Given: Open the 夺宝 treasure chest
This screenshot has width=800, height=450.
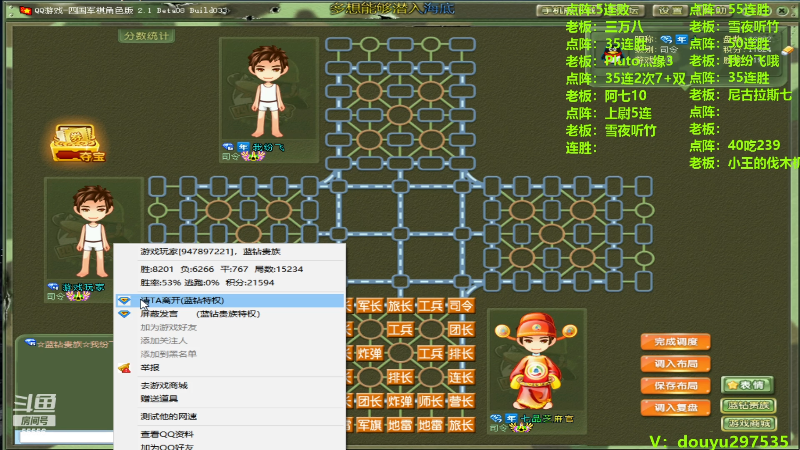Looking at the screenshot, I should click(x=77, y=143).
